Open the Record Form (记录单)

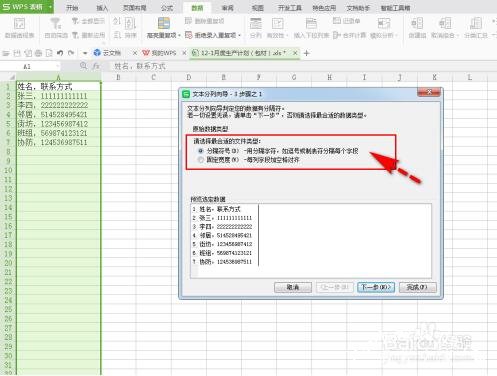click(x=346, y=21)
